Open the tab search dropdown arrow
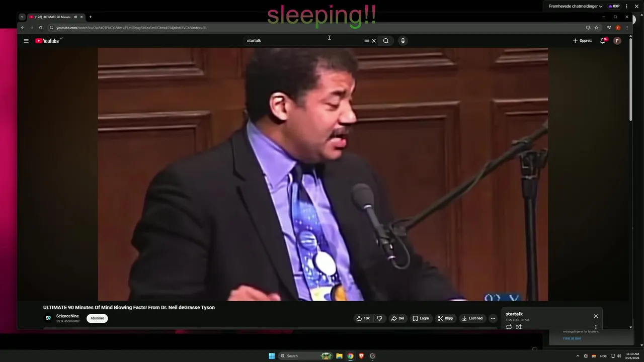Screen dimensions: 644x362 click(22, 17)
